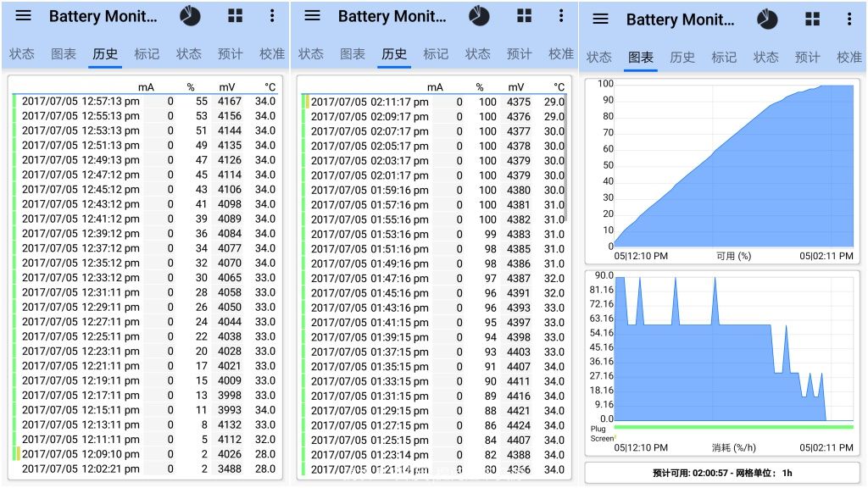Switch to 图表 tab on left screen
Image resolution: width=868 pixels, height=488 pixels.
point(63,53)
